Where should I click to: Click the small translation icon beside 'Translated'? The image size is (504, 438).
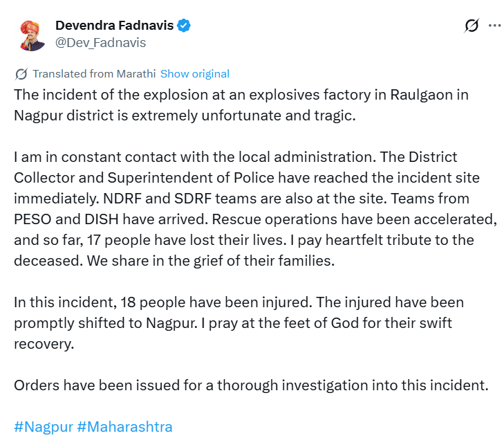pyautogui.click(x=21, y=74)
